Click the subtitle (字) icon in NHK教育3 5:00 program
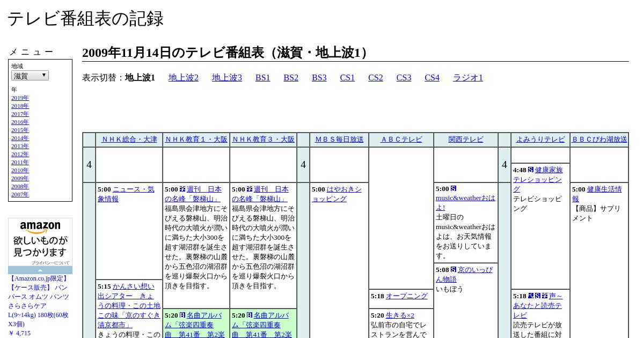Image resolution: width=644 pixels, height=338 pixels. (x=250, y=189)
